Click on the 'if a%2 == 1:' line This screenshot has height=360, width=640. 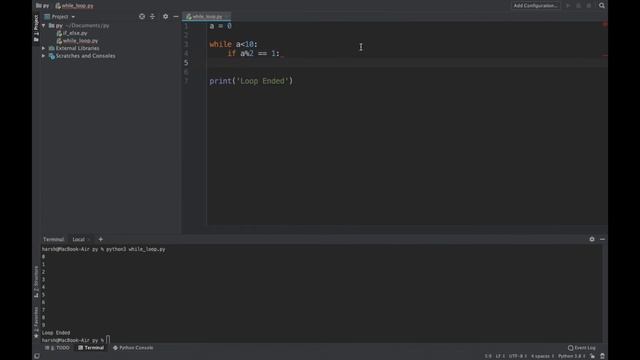[x=253, y=53]
